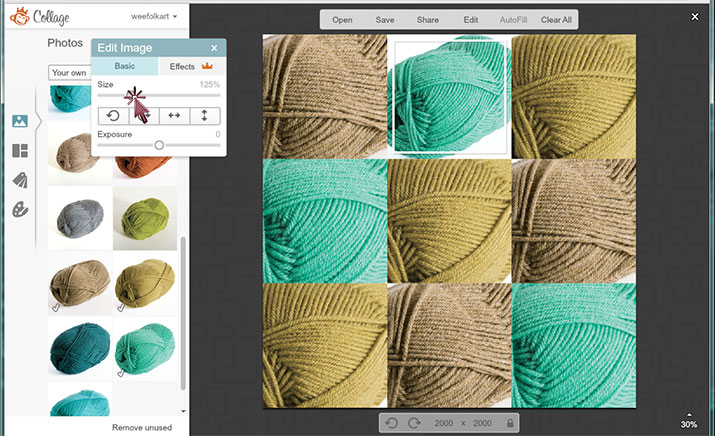Click Clear All in the top toolbar
Viewport: 715px width, 436px height.
point(556,20)
